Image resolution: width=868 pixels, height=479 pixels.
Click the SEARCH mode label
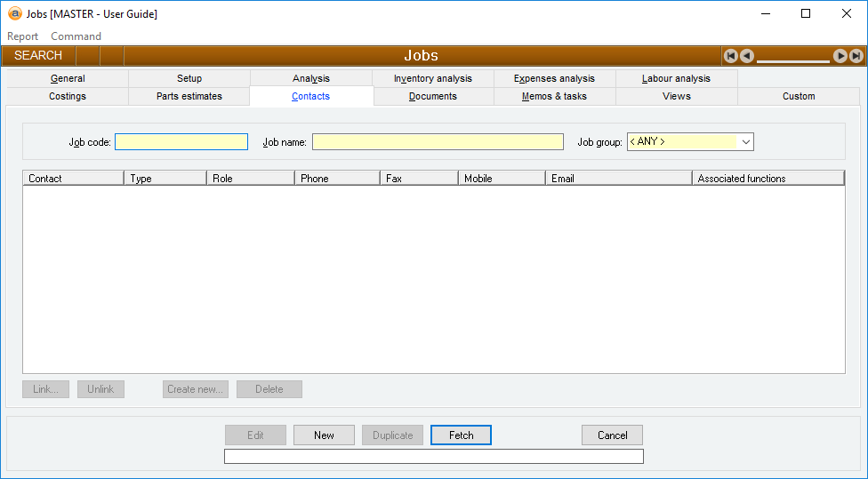point(38,56)
